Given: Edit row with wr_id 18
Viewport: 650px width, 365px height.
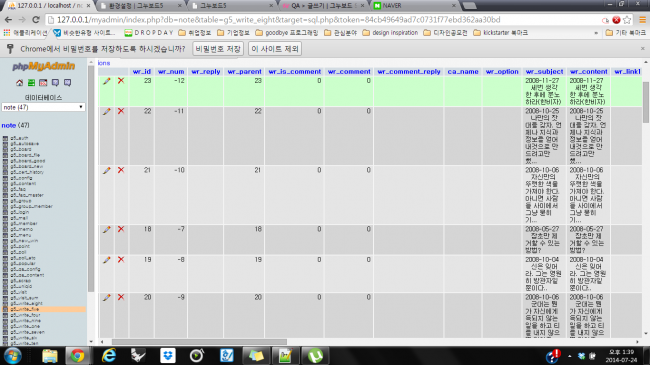Looking at the screenshot, I should point(107,229).
